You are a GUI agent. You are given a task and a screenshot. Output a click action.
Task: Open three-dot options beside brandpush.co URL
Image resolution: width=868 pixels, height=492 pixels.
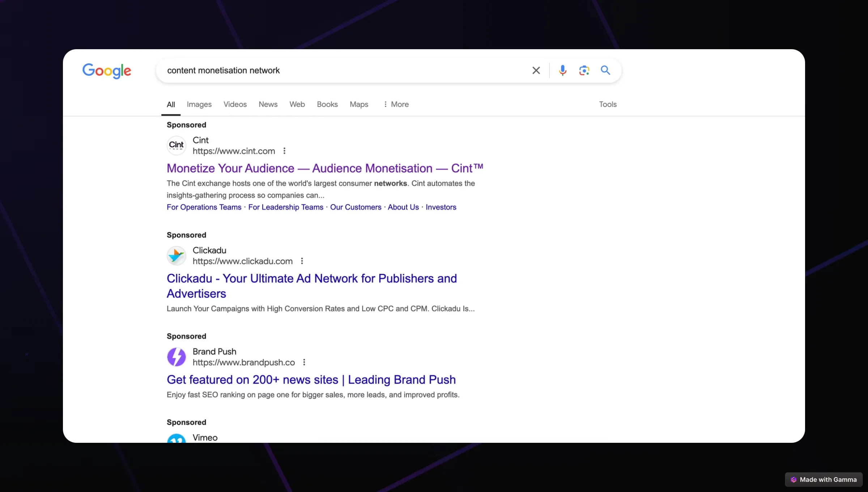(304, 362)
